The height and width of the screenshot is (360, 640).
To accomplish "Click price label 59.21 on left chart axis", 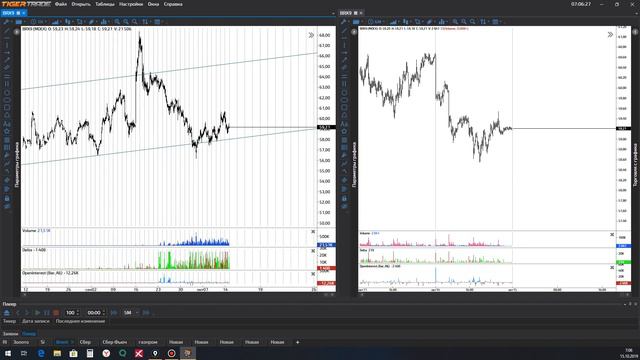I will [326, 128].
